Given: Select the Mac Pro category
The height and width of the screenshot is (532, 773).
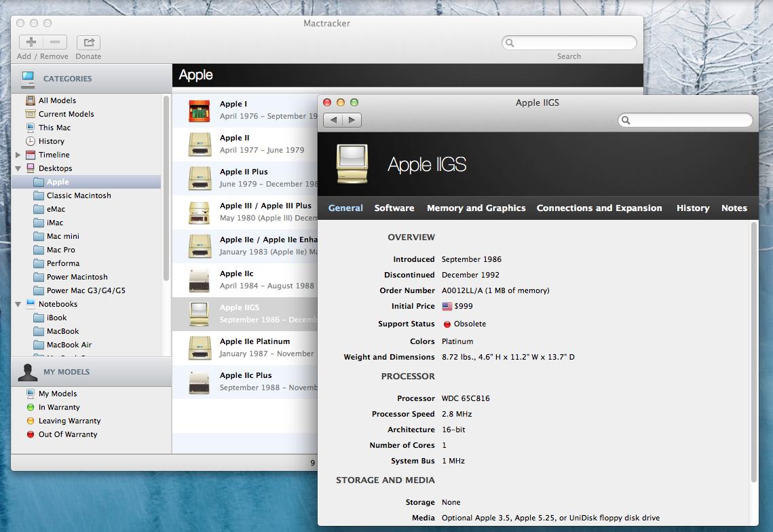Looking at the screenshot, I should pos(54,250).
